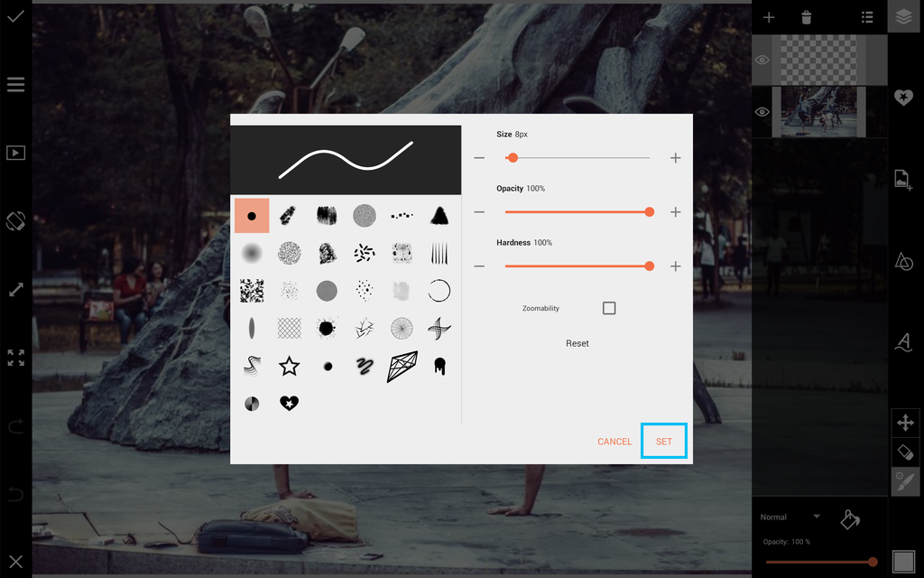Click the diagonal resize arrow icon

(16, 290)
